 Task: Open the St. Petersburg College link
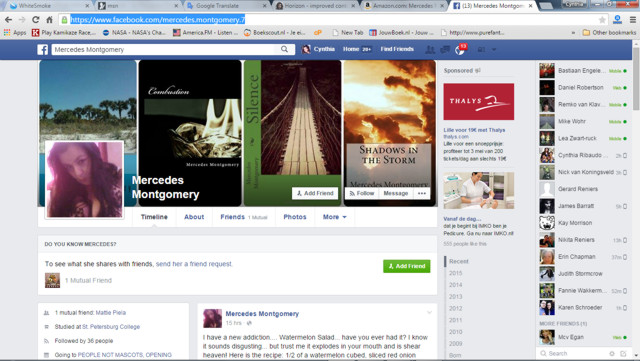click(x=111, y=327)
